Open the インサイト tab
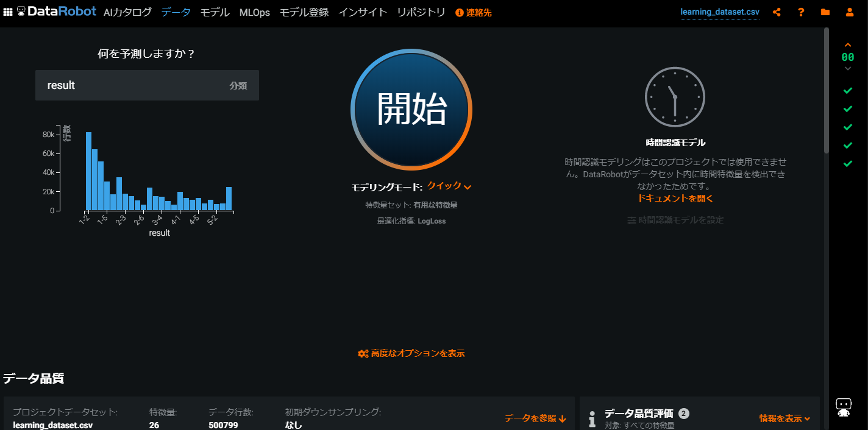The height and width of the screenshot is (430, 868). (363, 12)
